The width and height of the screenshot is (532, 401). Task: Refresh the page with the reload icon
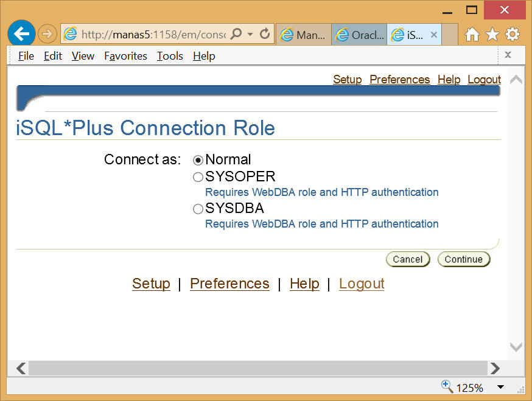tap(265, 33)
